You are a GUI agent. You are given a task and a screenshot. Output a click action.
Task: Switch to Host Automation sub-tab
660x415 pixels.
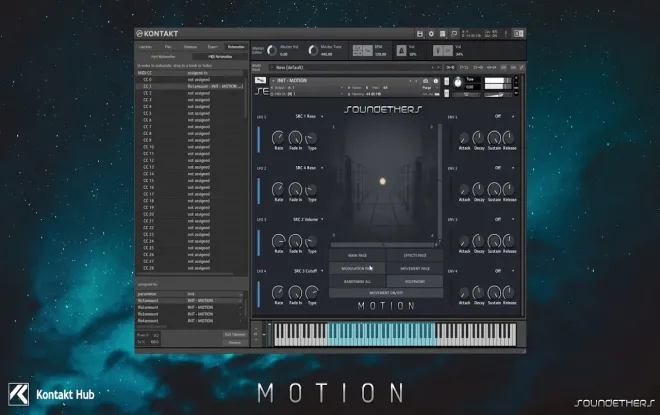(x=163, y=56)
